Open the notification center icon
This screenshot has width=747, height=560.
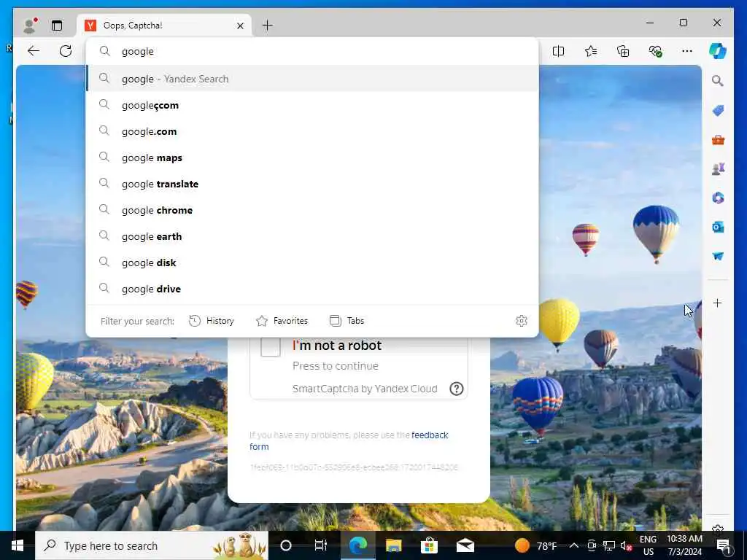click(x=724, y=545)
